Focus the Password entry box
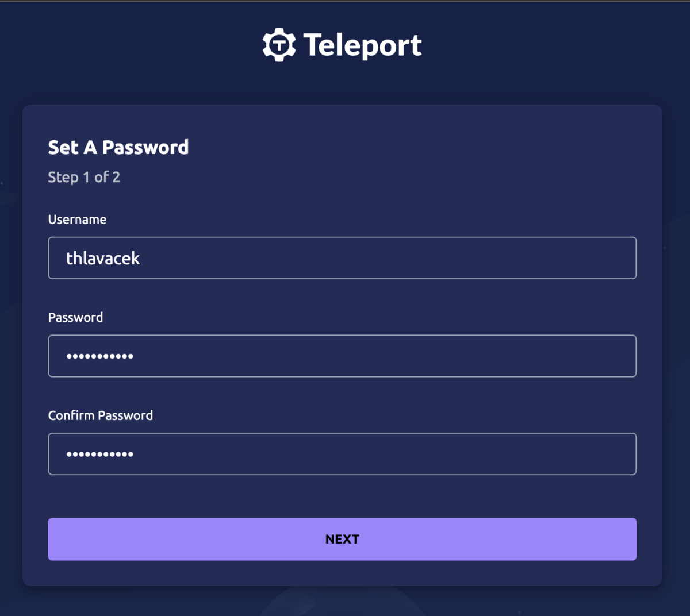Viewport: 690px width, 616px height. [x=342, y=356]
